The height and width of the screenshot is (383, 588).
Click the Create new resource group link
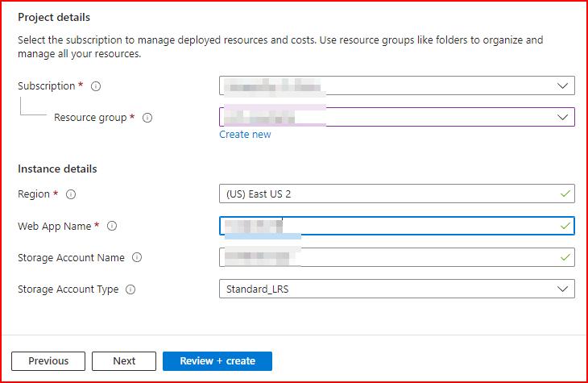pyautogui.click(x=245, y=135)
